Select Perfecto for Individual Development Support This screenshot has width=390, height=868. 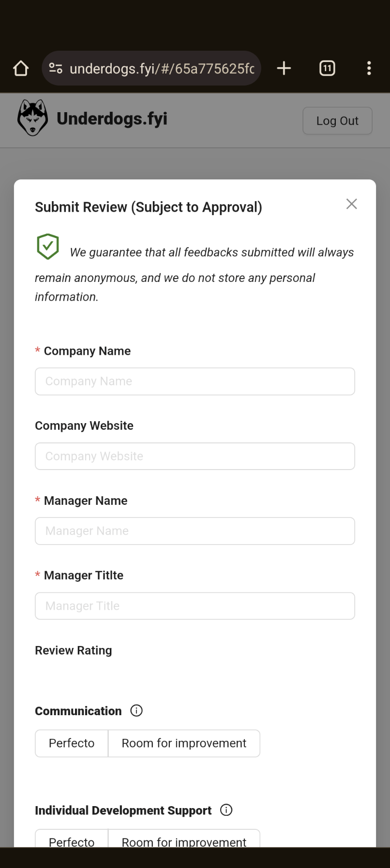(x=72, y=839)
